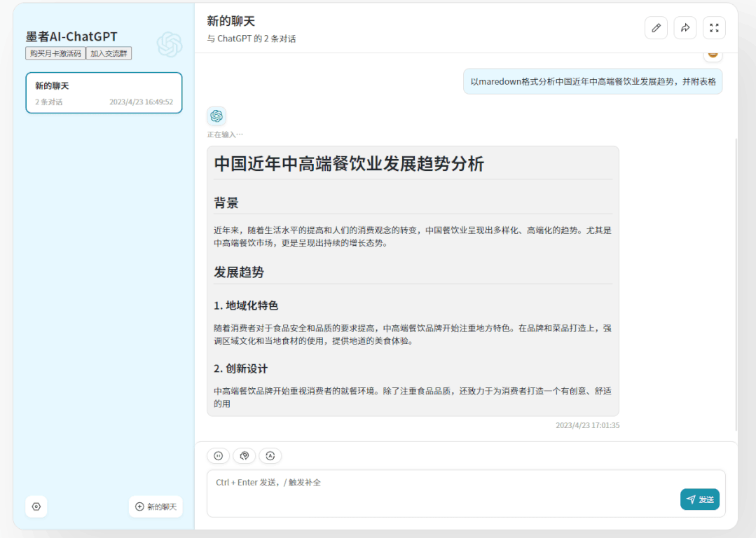The width and height of the screenshot is (756, 538).
Task: Click the pencil edit icon in chat header
Action: [656, 28]
